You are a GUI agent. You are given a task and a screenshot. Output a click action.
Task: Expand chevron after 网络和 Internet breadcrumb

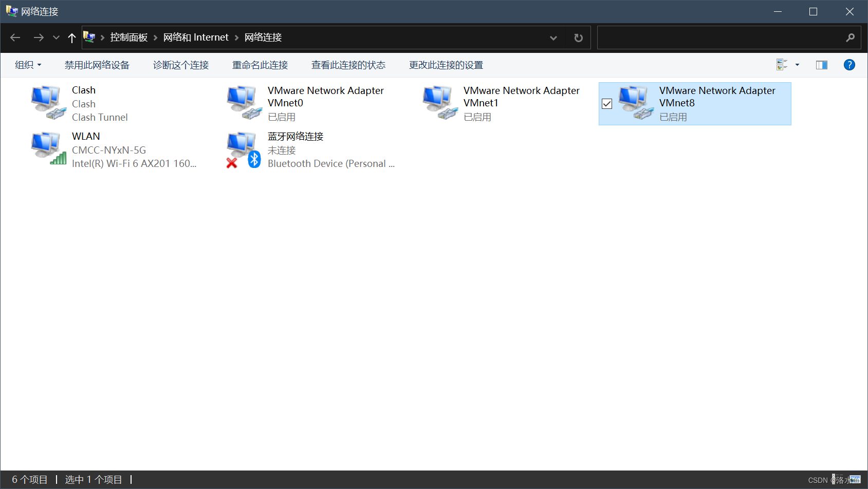236,37
